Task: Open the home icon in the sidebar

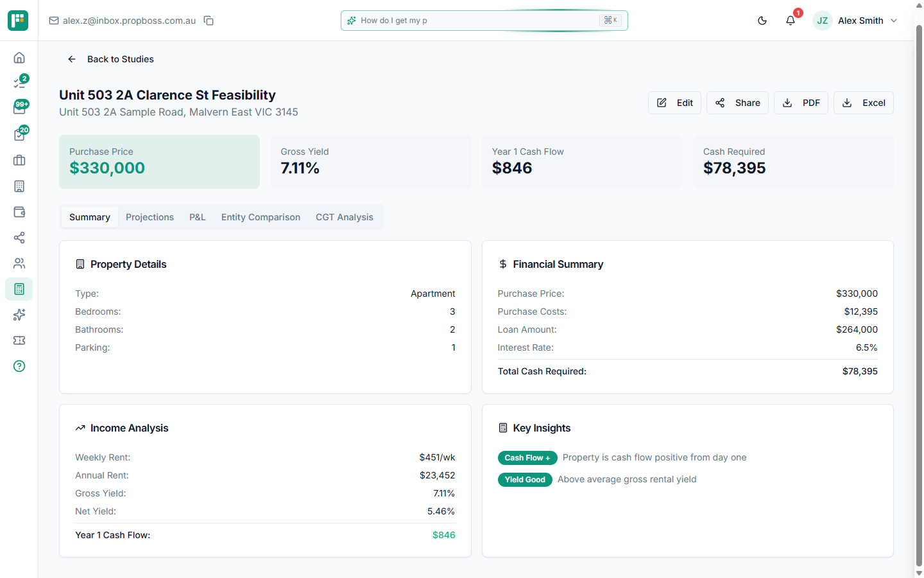Action: tap(19, 58)
